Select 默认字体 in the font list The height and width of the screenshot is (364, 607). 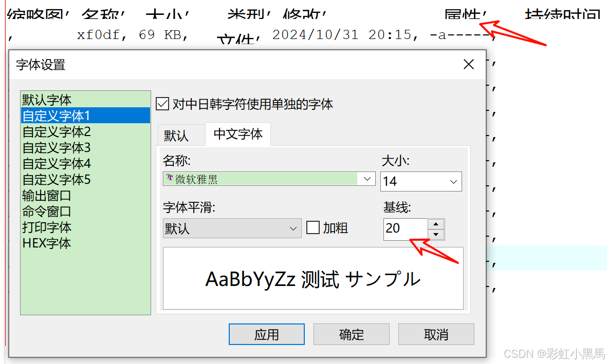[85, 100]
